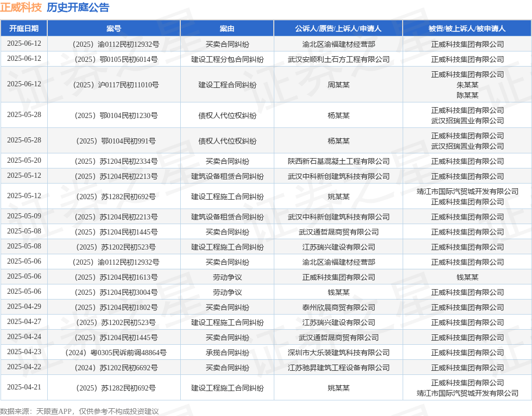The image size is (532, 416).
Task: Select case number (2025)鄂0105民初6014号
Action: (116, 59)
